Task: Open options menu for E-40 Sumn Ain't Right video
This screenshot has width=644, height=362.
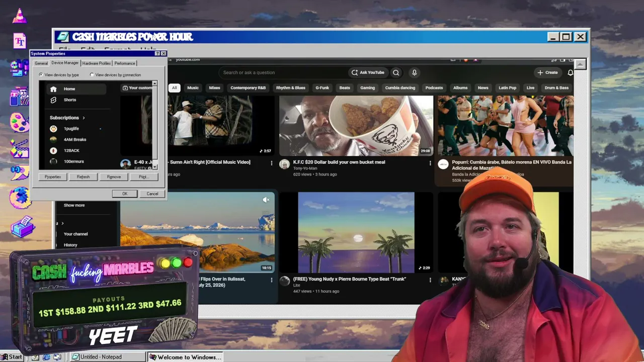Action: click(x=272, y=163)
